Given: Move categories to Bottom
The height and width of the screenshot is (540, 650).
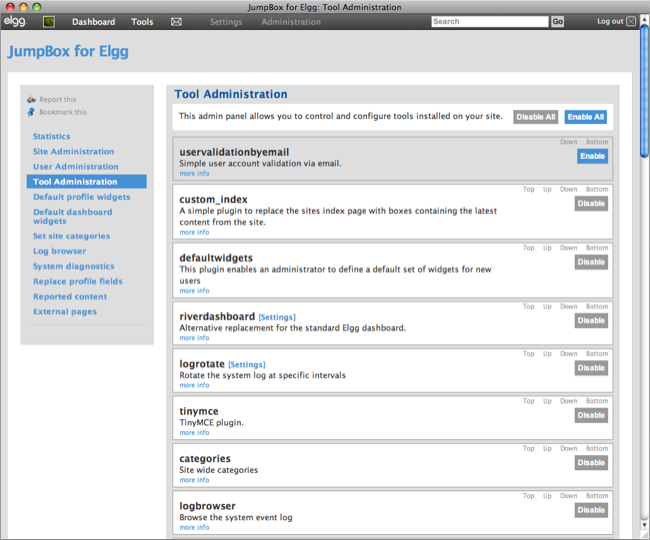Looking at the screenshot, I should (597, 448).
